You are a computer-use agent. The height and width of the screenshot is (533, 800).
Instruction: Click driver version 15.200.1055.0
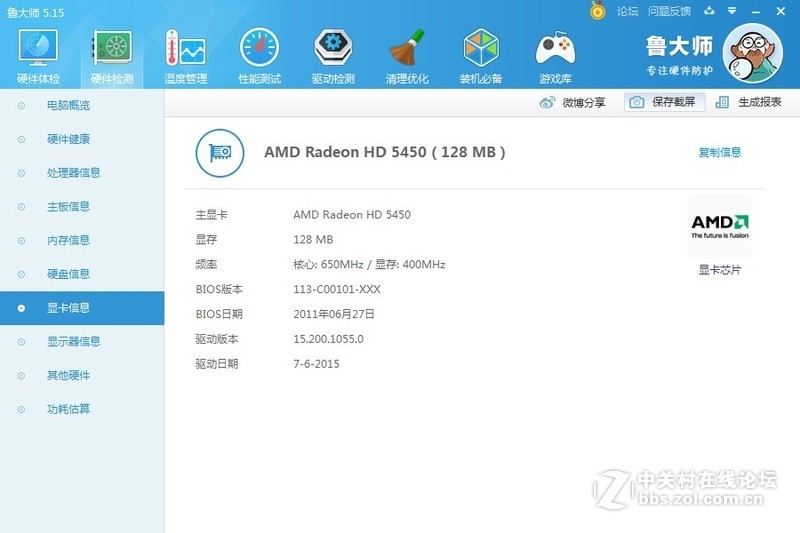tap(328, 339)
